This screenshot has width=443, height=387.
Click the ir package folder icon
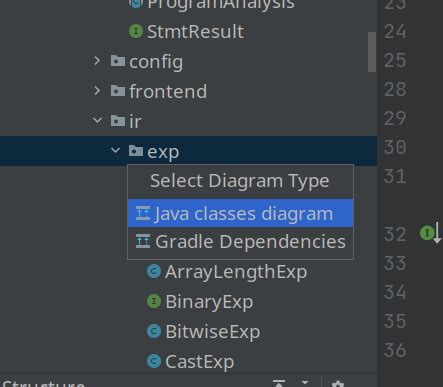click(x=118, y=121)
